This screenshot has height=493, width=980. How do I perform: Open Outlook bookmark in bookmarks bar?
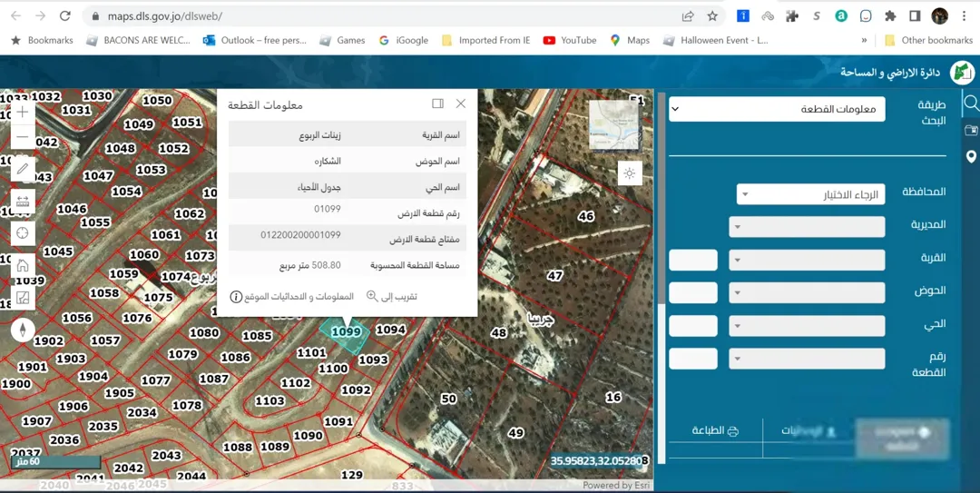click(x=254, y=40)
